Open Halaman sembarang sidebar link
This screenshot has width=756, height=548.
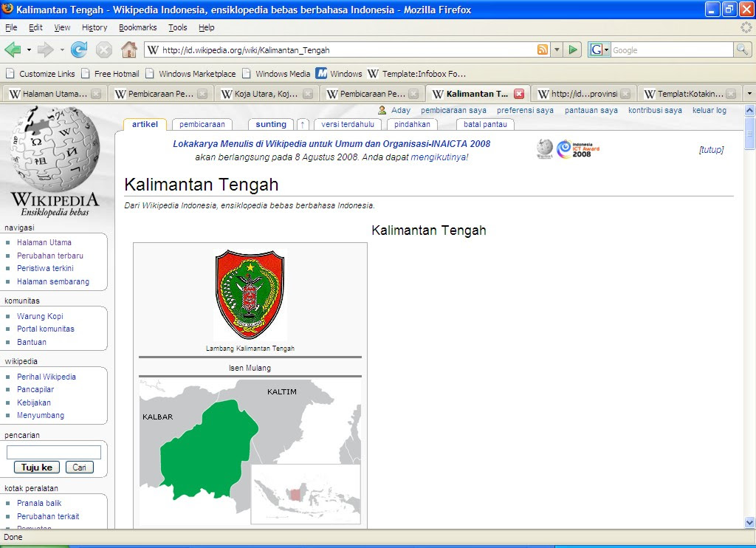click(x=53, y=281)
